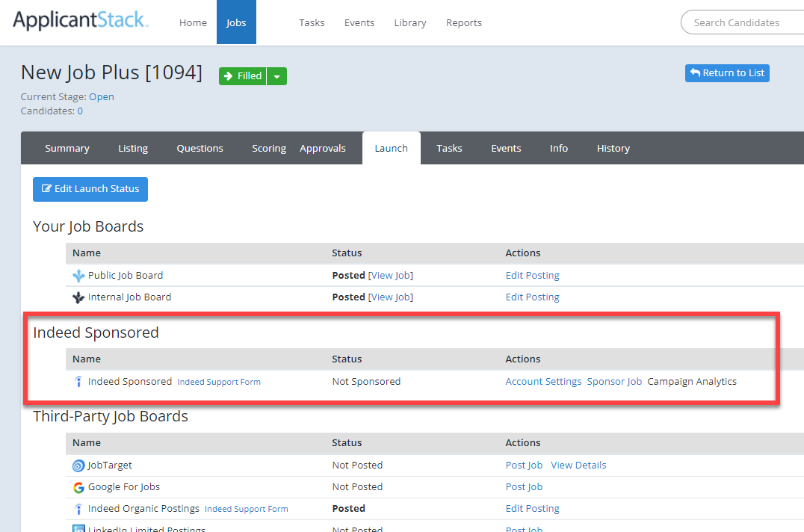Click the Indeed Organic Postings icon
Image resolution: width=804 pixels, height=532 pixels.
click(x=78, y=509)
